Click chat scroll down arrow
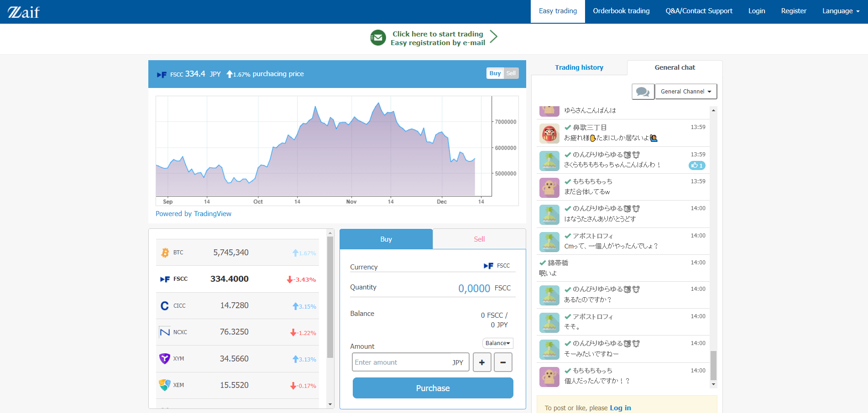The width and height of the screenshot is (868, 413). (713, 385)
